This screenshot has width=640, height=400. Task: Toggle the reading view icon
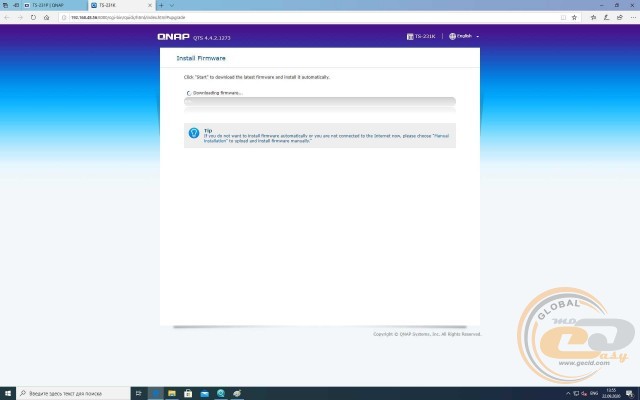(x=563, y=18)
